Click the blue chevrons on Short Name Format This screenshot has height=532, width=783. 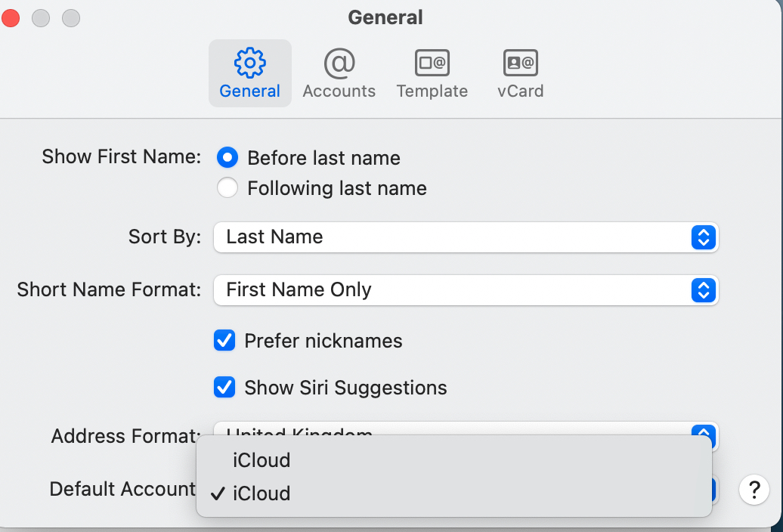[703, 290]
